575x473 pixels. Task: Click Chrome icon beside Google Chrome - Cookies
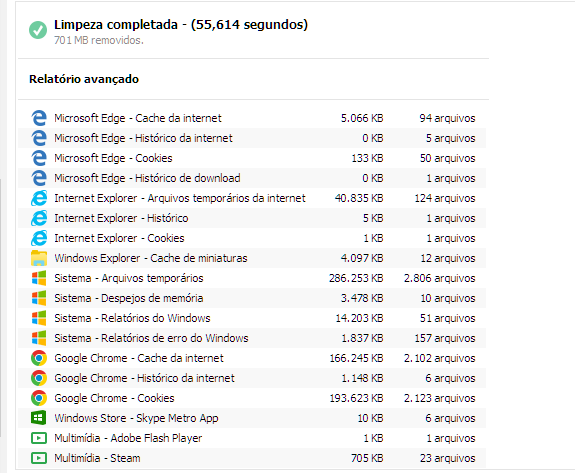tap(39, 398)
